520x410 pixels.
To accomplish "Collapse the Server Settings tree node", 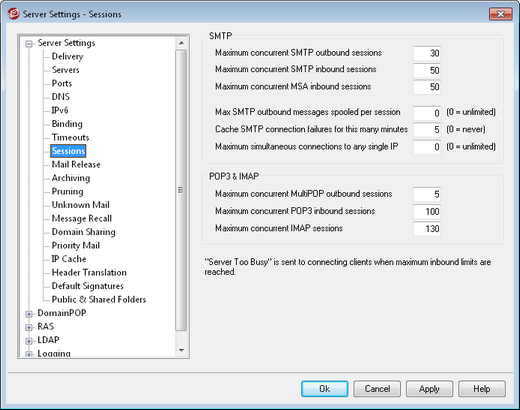I will [x=29, y=44].
